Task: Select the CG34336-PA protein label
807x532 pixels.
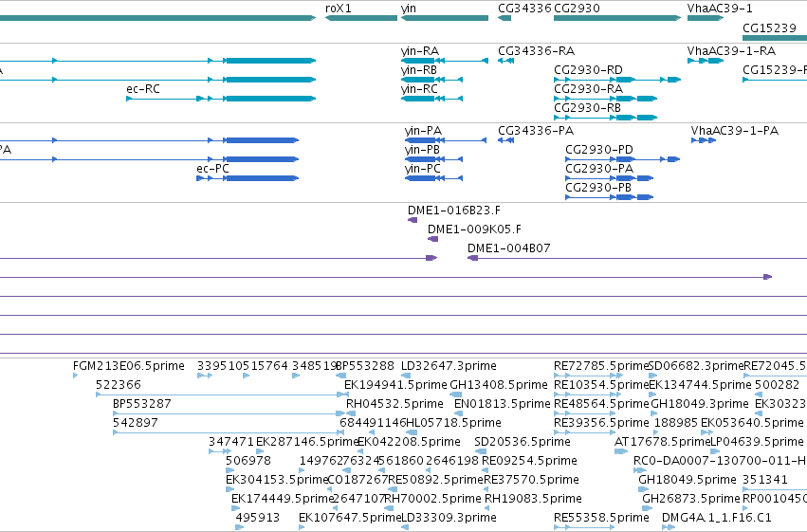Action: click(536, 131)
